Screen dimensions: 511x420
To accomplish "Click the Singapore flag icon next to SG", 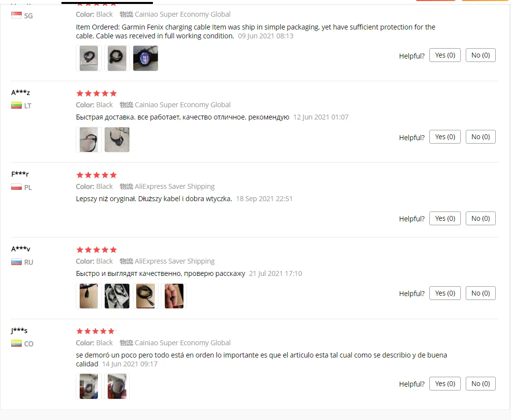I will click(x=16, y=15).
